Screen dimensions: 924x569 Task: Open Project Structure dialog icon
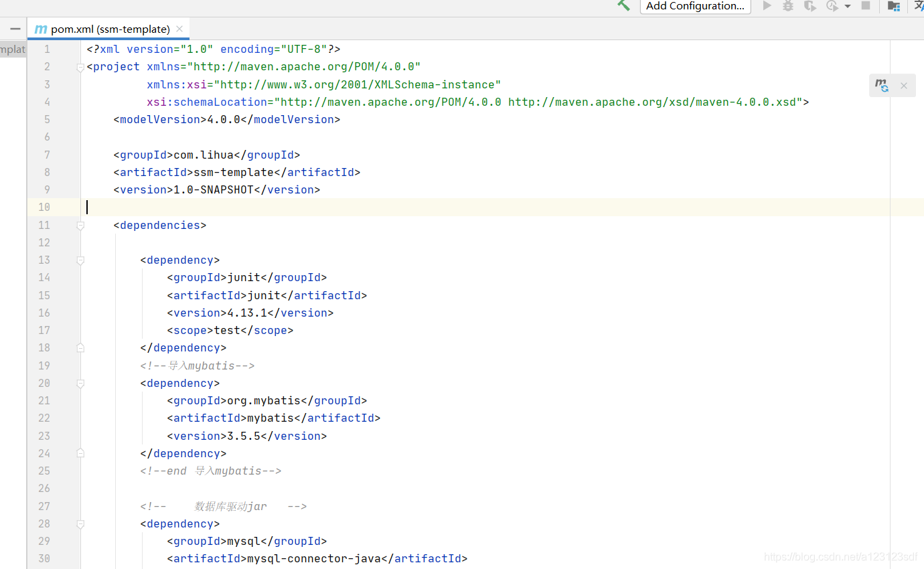893,5
